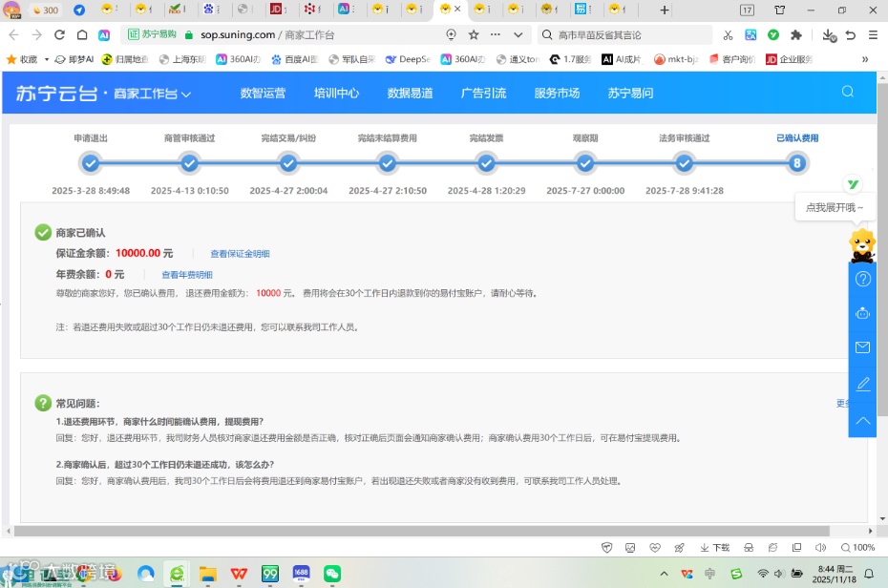Viewport: 888px width, 588px height.
Task: Open the WeChat icon in taskbar
Action: [x=332, y=574]
